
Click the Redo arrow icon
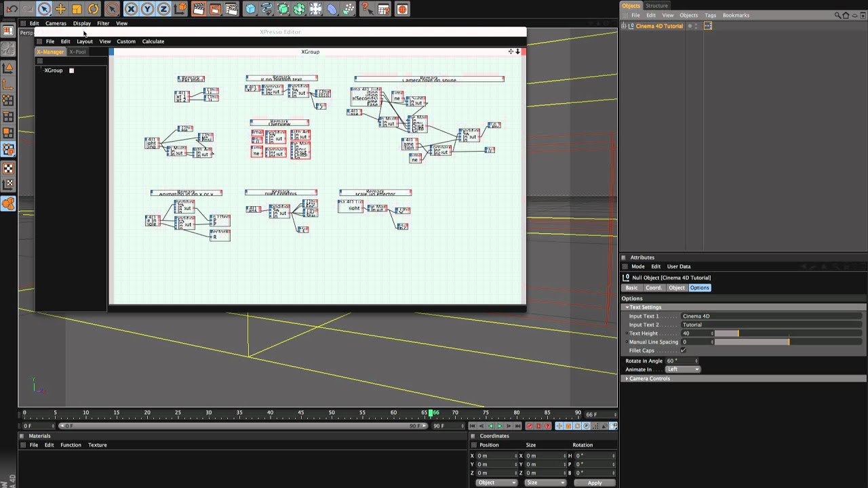pos(28,9)
